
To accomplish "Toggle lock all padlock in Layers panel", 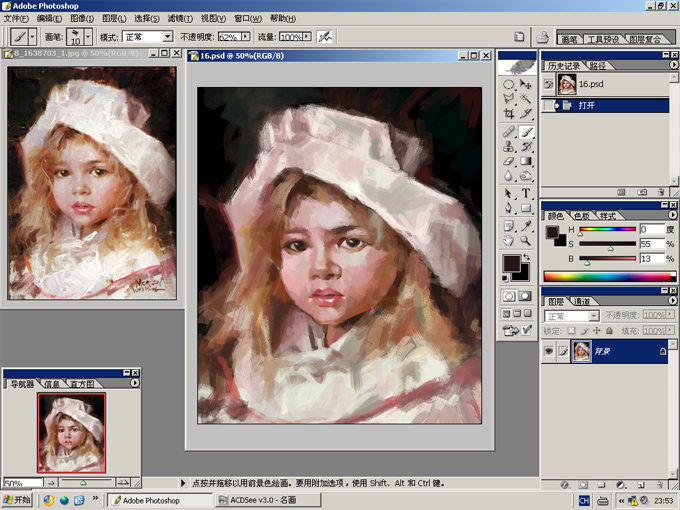I will [x=609, y=330].
